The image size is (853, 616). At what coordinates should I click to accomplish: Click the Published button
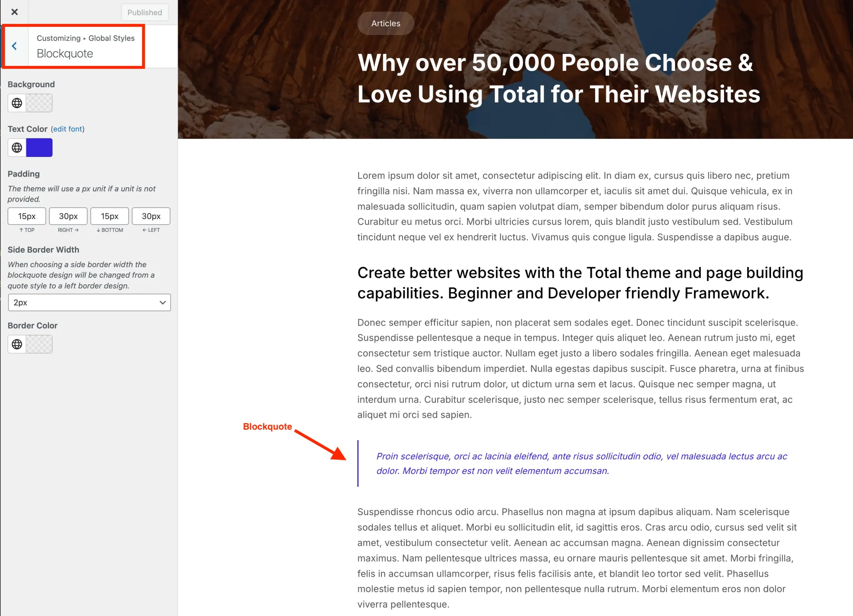[144, 12]
